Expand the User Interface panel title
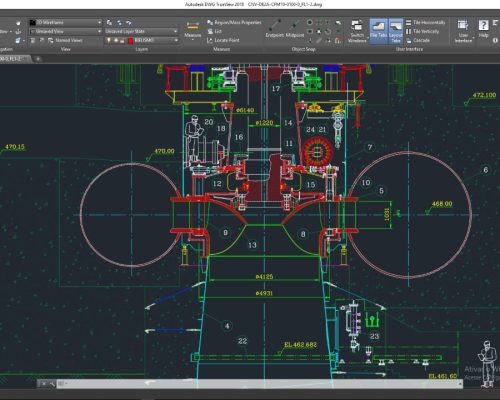This screenshot has height=400, width=500. (x=409, y=49)
